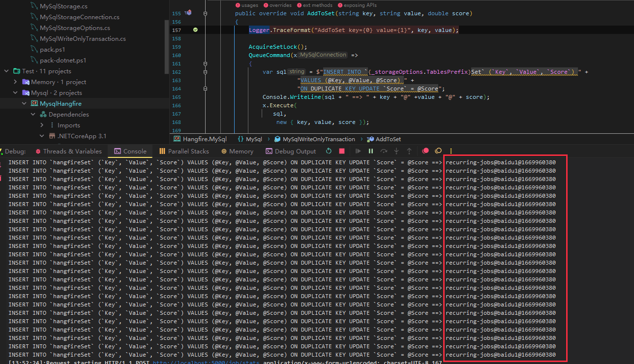
Task: Click the Mysql solution folder icon
Action: 26,92
